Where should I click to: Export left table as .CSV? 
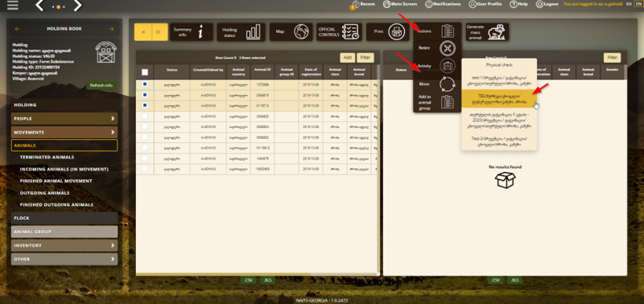point(248,280)
